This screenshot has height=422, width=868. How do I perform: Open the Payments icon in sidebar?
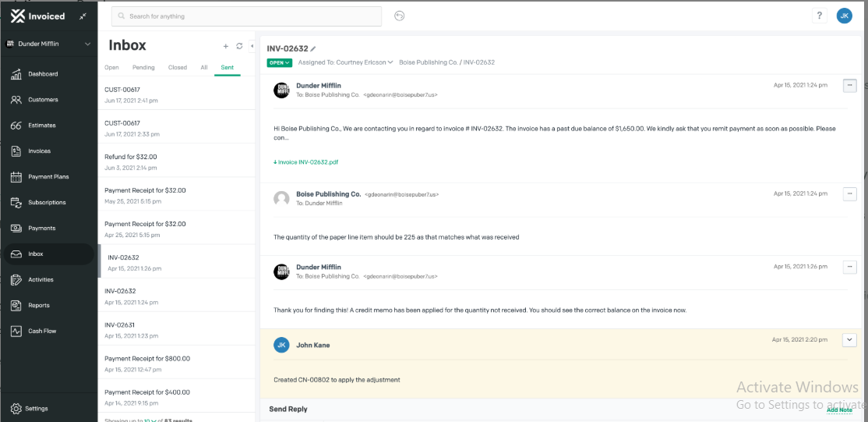click(x=16, y=228)
